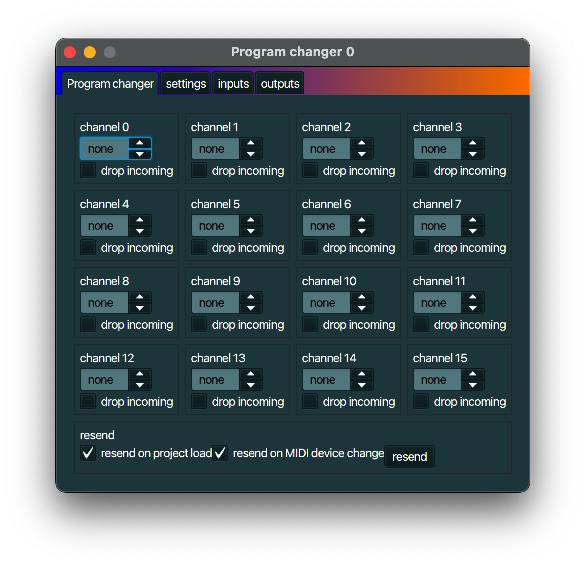Click up arrow of channel 13 spinner
This screenshot has width=586, height=566.
click(251, 374)
